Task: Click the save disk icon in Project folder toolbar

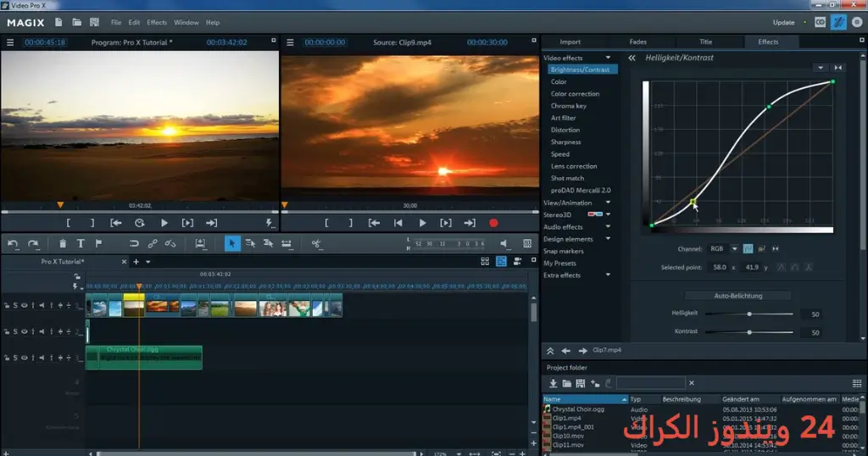Action: point(580,383)
